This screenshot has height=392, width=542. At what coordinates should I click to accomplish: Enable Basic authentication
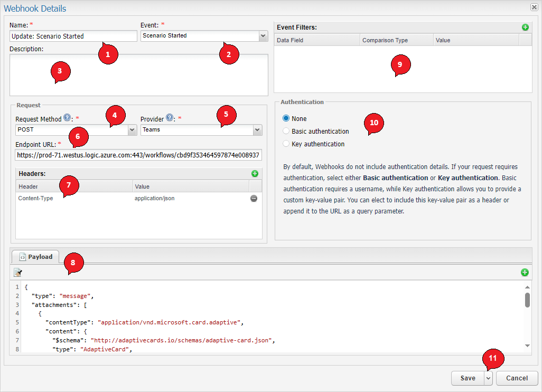(285, 131)
